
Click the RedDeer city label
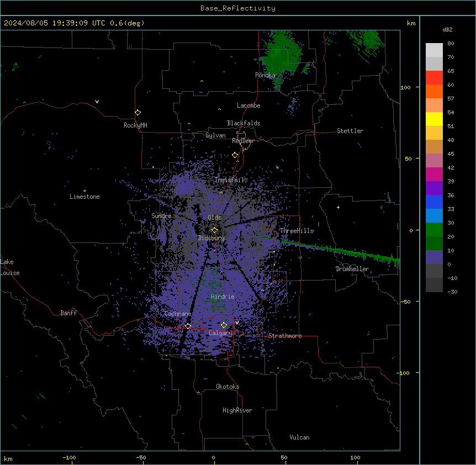tap(243, 141)
